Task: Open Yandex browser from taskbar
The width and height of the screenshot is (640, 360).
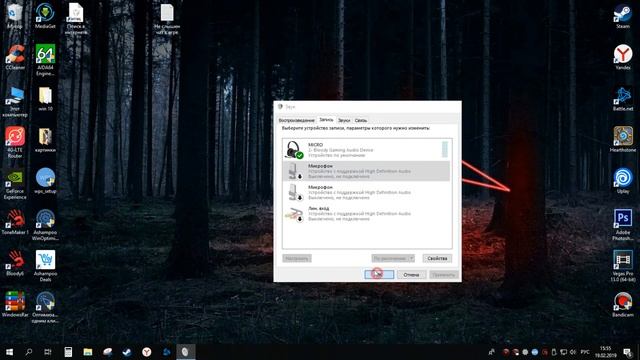Action: tap(147, 352)
